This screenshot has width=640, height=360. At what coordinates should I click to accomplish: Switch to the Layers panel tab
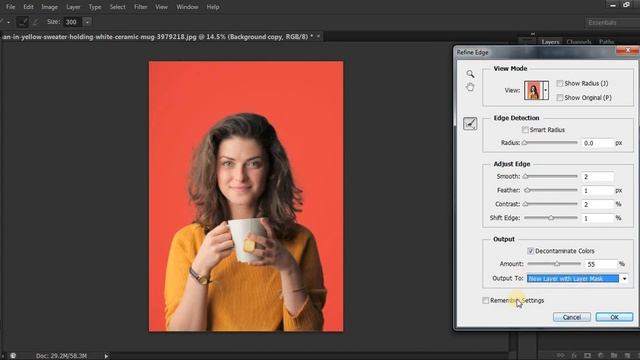[x=550, y=42]
